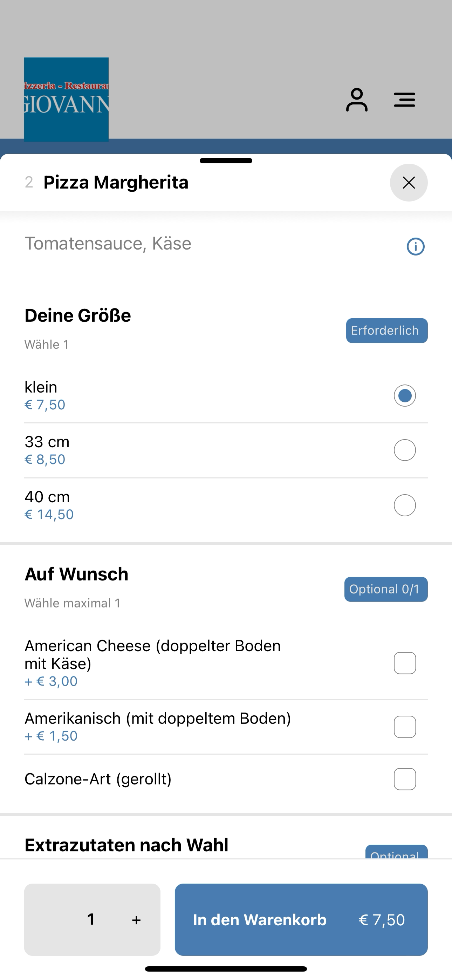Add pizza with In den Warenkorb
This screenshot has width=452, height=980.
(x=301, y=919)
